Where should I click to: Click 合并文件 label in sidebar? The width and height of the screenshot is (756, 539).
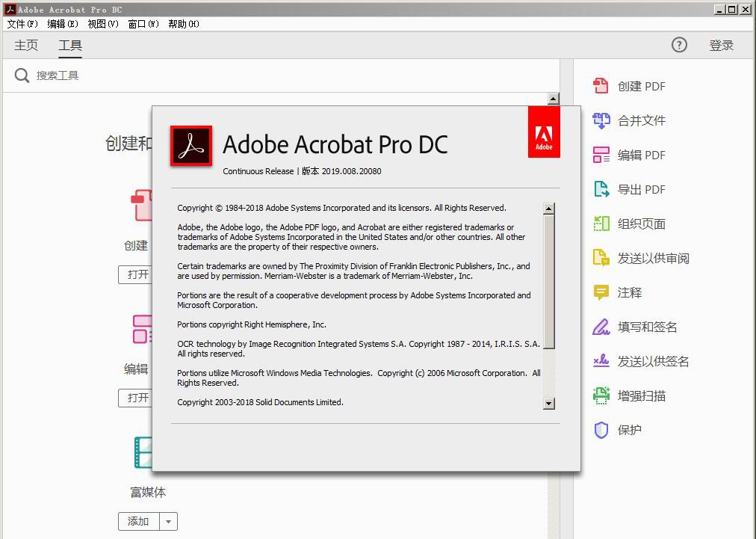pyautogui.click(x=641, y=120)
